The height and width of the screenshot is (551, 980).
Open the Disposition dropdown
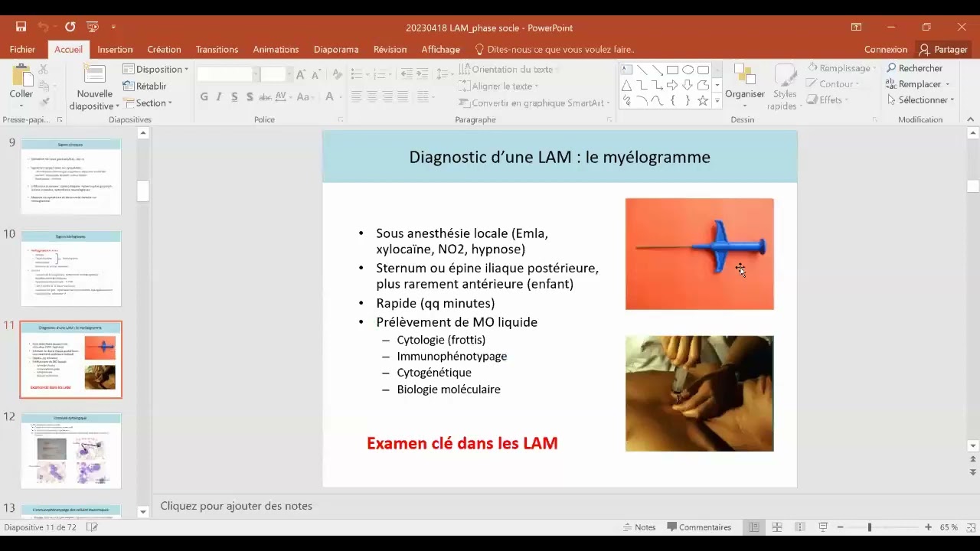click(x=155, y=69)
